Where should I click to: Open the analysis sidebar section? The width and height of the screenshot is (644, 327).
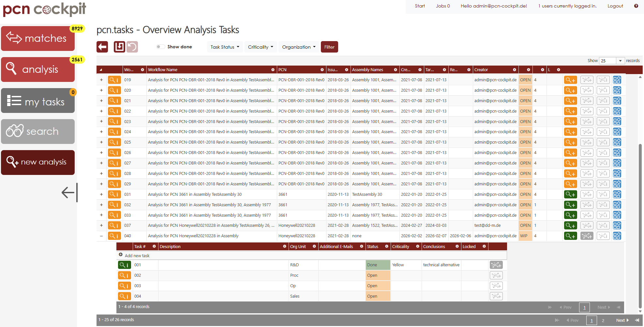pos(38,70)
